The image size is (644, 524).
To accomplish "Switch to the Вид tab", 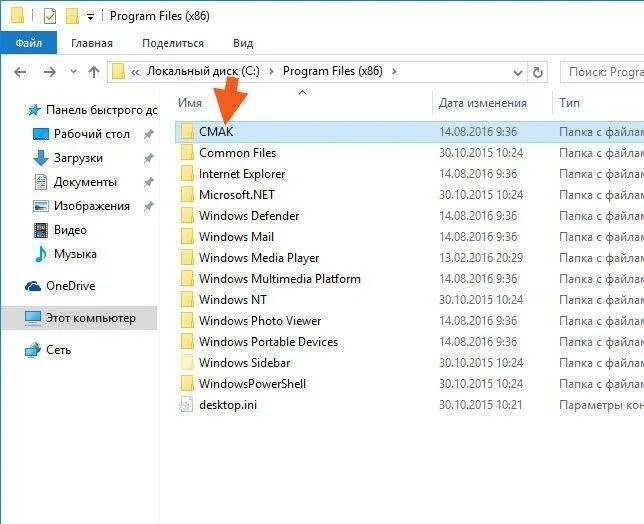I will [x=243, y=43].
